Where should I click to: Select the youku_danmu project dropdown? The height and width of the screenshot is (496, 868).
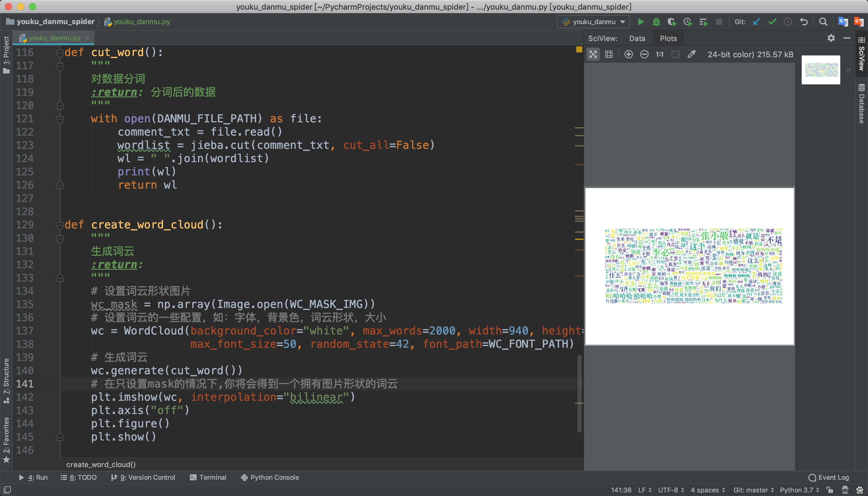point(592,21)
